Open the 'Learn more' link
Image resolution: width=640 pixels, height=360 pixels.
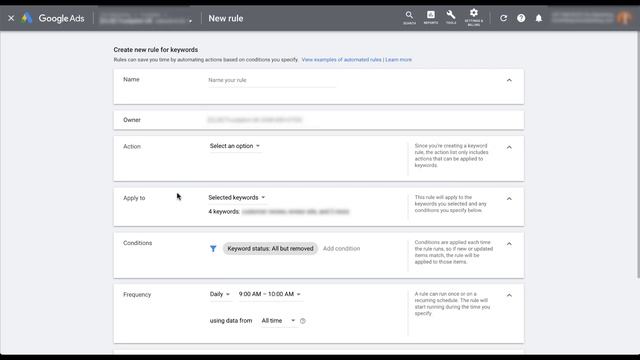(x=398, y=60)
